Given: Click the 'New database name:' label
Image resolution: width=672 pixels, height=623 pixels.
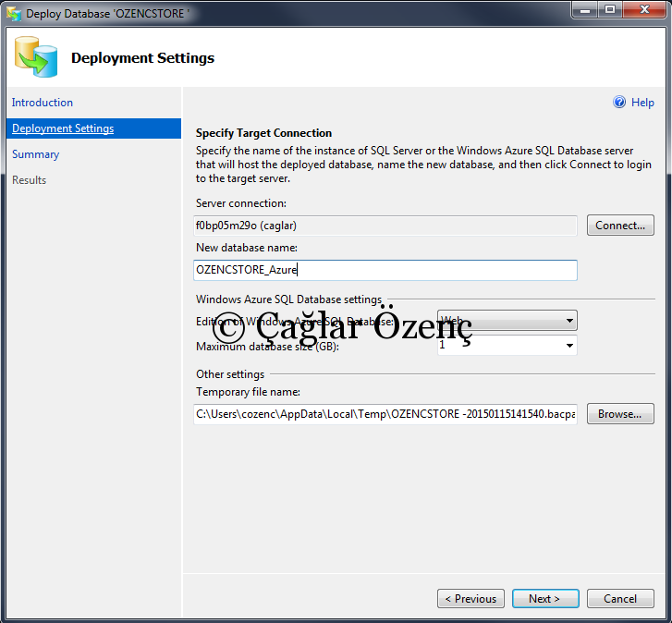Looking at the screenshot, I should point(247,248).
